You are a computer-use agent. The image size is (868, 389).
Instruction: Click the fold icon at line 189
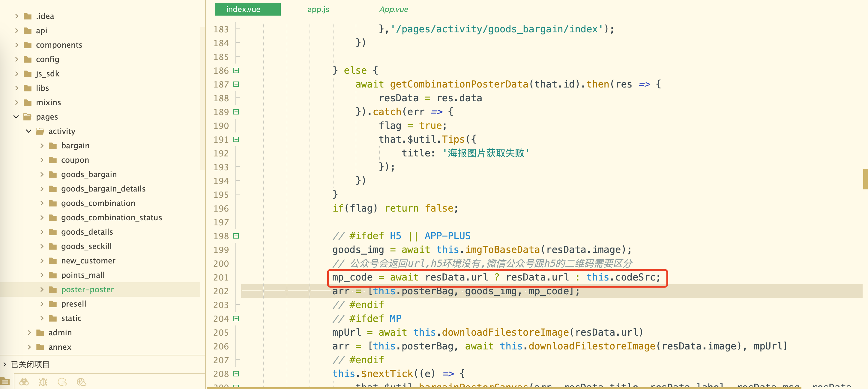[x=237, y=112]
